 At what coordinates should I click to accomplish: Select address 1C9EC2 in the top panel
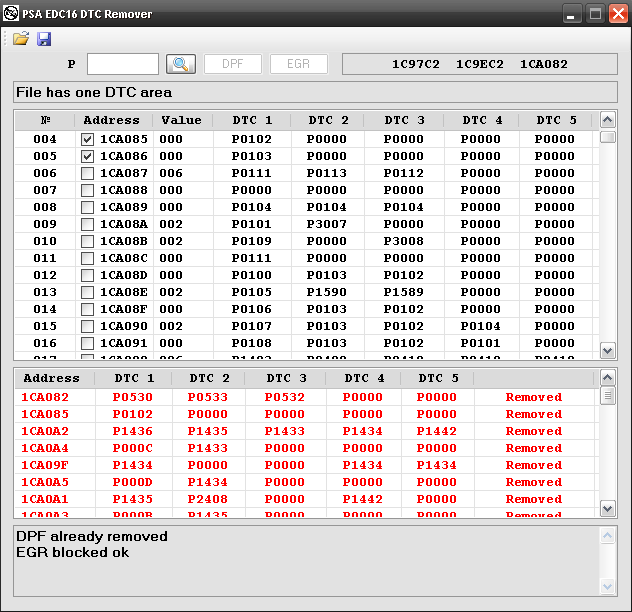(x=480, y=64)
